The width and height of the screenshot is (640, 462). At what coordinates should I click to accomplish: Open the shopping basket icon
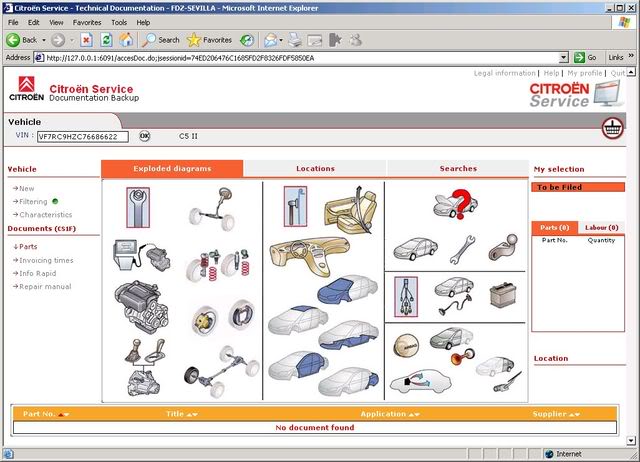tap(612, 129)
